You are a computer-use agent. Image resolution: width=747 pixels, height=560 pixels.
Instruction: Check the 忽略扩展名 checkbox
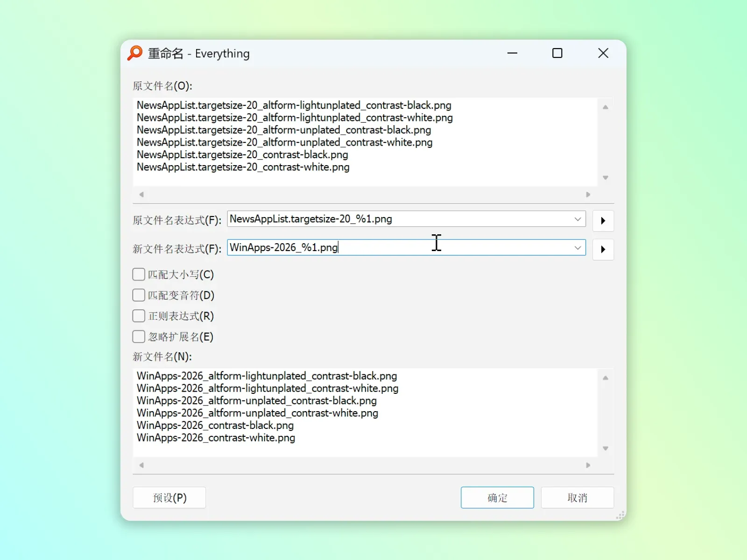tap(139, 337)
